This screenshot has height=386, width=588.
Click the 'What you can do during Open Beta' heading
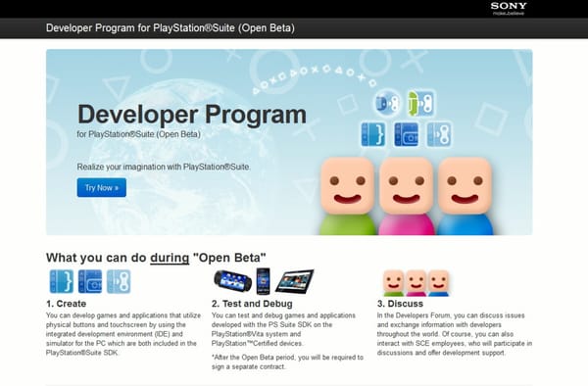pyautogui.click(x=156, y=258)
